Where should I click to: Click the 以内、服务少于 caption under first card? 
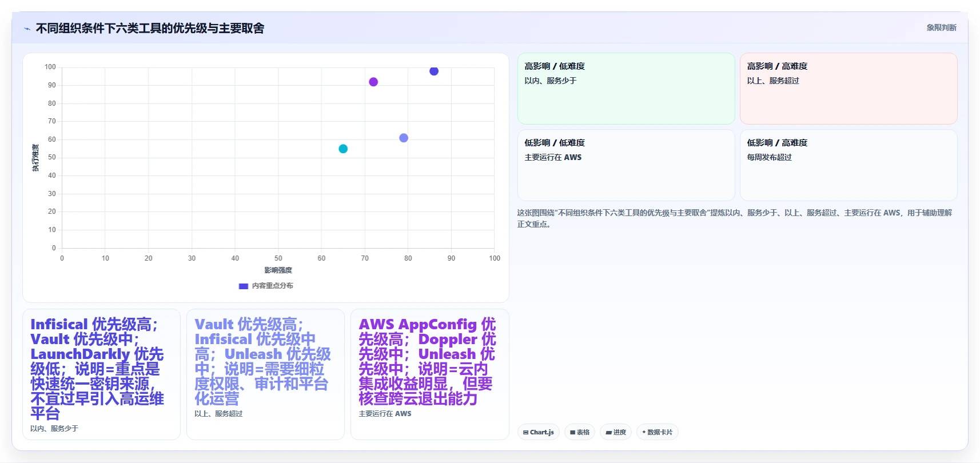(54, 428)
